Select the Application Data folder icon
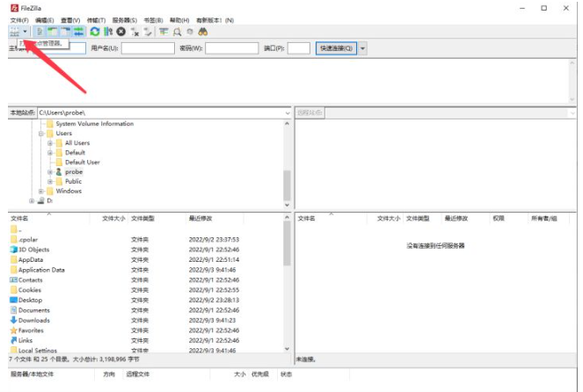The height and width of the screenshot is (392, 583). click(x=14, y=270)
